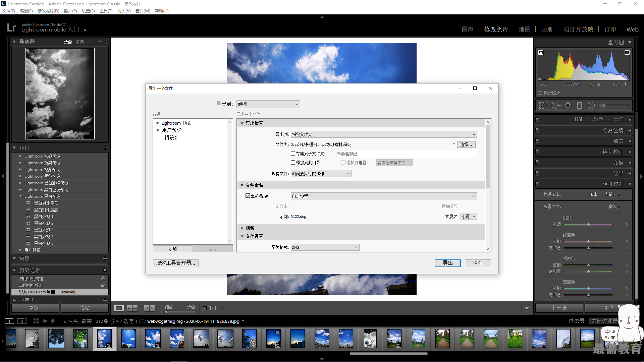Clear history with the X icon
The image size is (644, 362).
(105, 270)
